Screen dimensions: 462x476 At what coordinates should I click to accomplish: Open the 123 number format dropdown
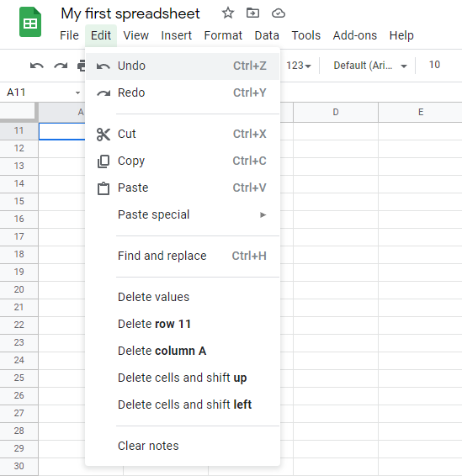pos(298,66)
